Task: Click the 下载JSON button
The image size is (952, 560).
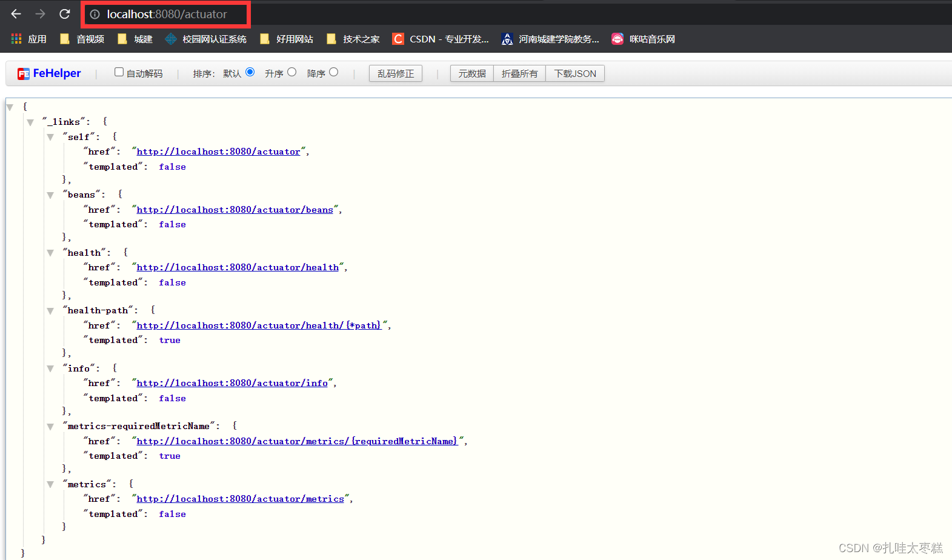Action: [x=575, y=73]
